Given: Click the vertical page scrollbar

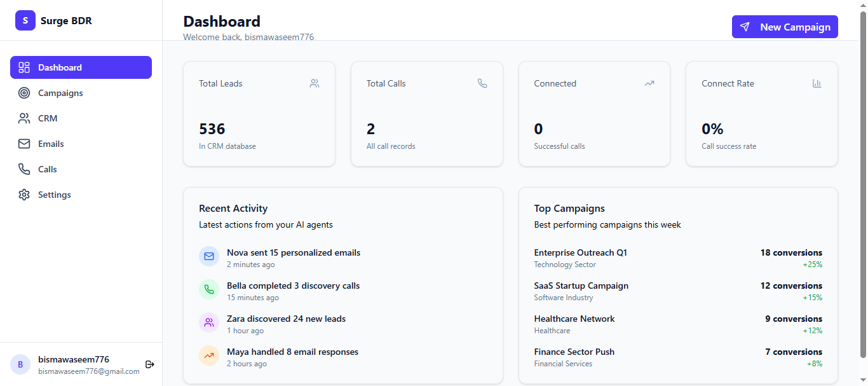Looking at the screenshot, I should pos(862,184).
